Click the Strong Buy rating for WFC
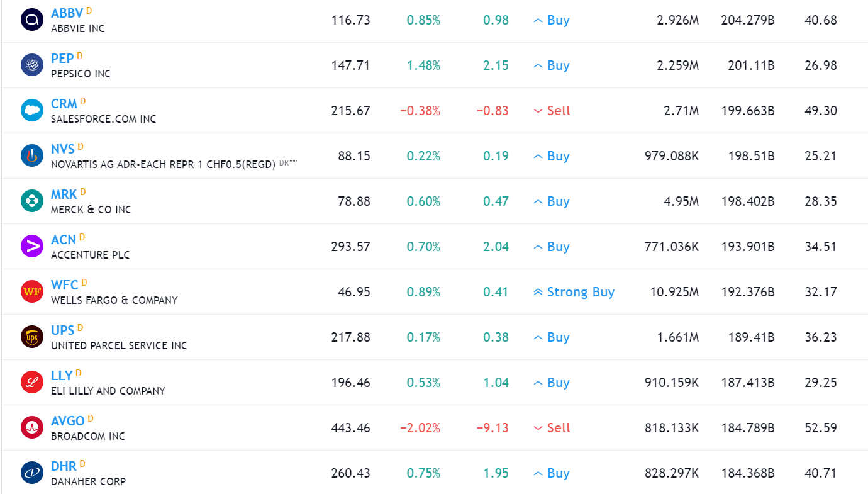Image resolution: width=868 pixels, height=494 pixels. coord(574,292)
